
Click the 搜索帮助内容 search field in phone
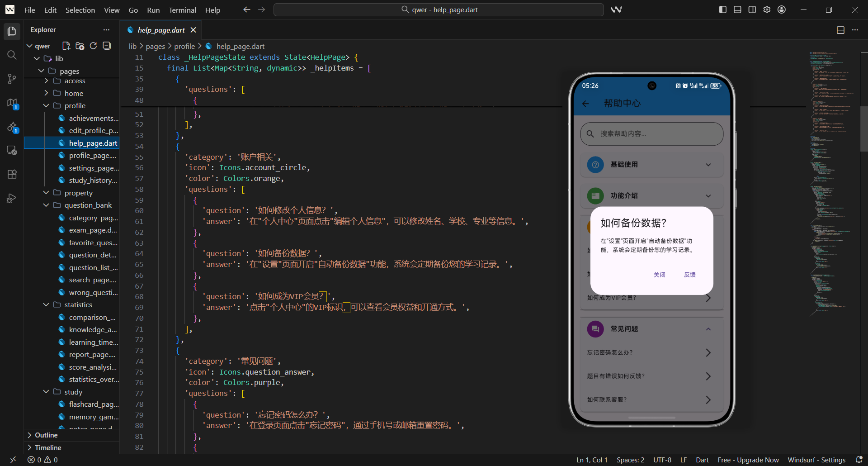[x=651, y=134]
